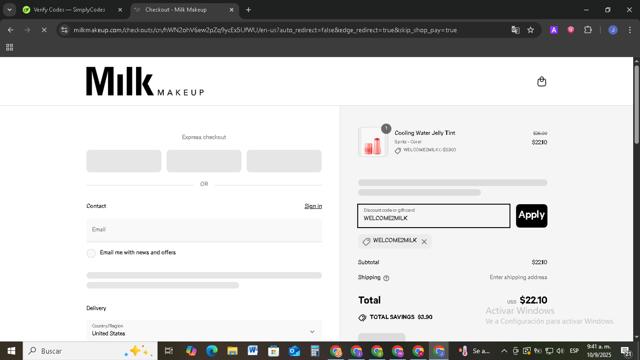Open Calculator from the taskbar

[315, 351]
